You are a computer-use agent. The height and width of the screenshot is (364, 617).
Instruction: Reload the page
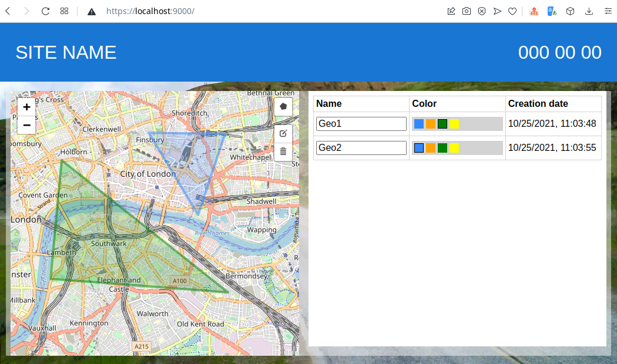pyautogui.click(x=45, y=11)
